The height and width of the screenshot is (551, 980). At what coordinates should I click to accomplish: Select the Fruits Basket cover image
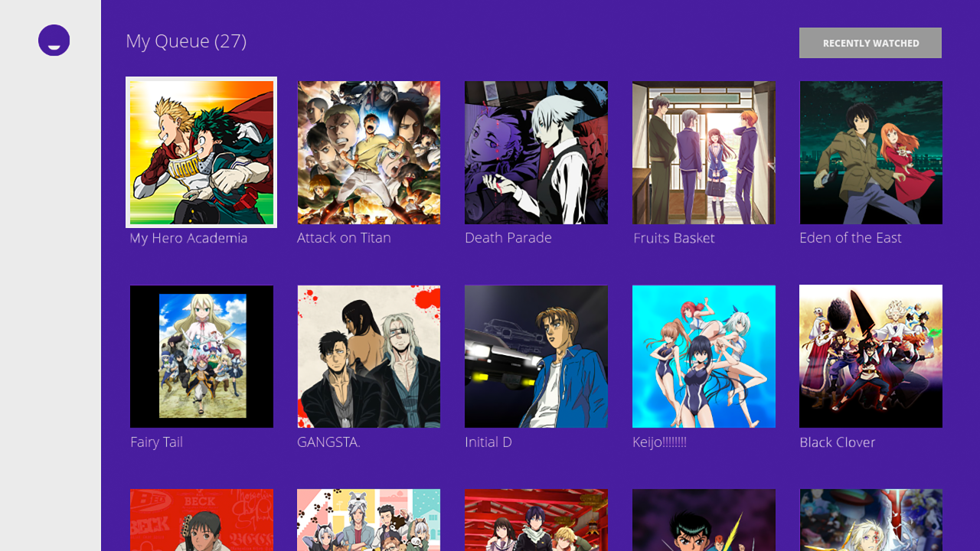coord(704,152)
